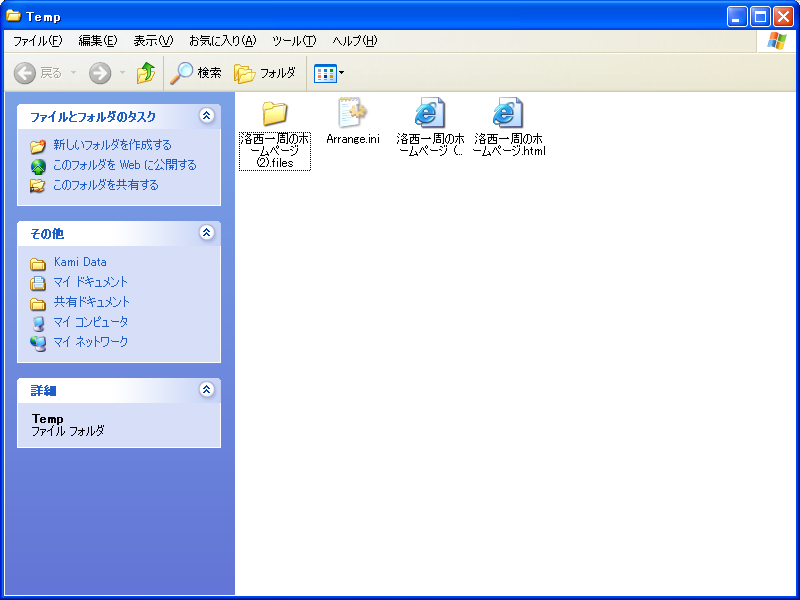Open the ファイル(F) menu
The height and width of the screenshot is (600, 800).
tap(37, 41)
